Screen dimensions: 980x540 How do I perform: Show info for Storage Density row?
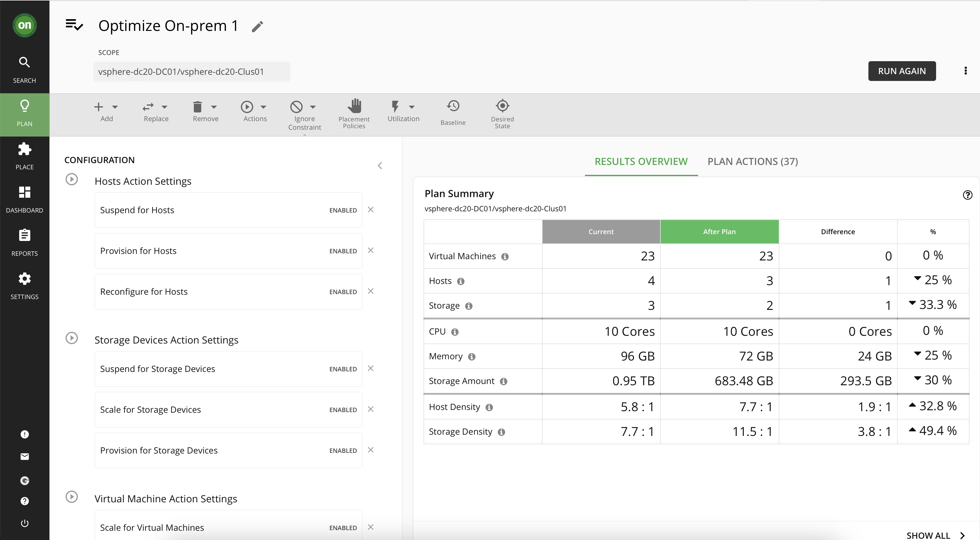501,432
